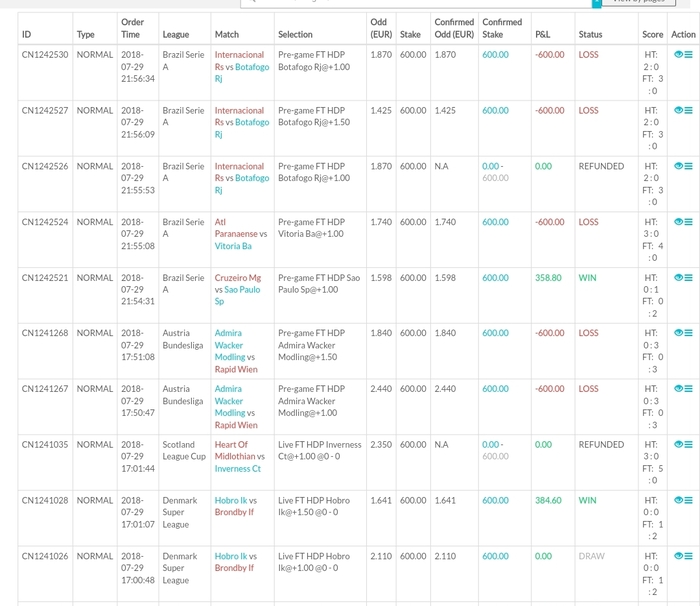The width and height of the screenshot is (700, 606).
Task: Click the League column header
Action: tap(175, 34)
